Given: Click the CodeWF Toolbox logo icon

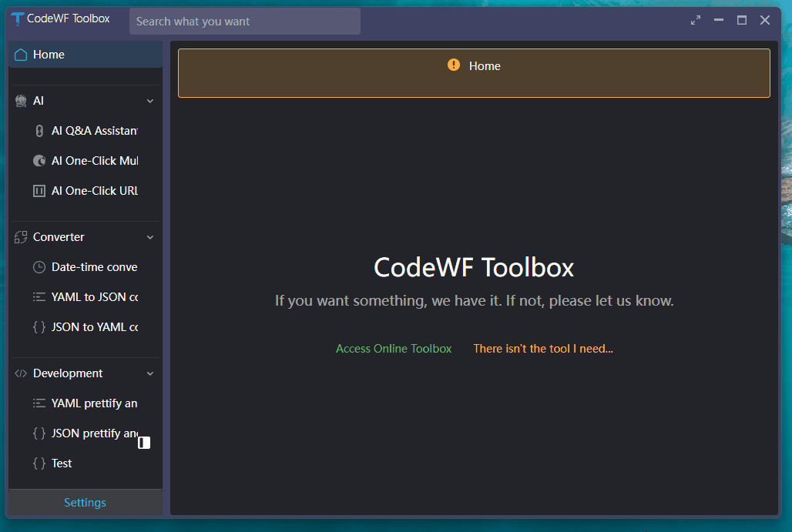Looking at the screenshot, I should click(17, 19).
